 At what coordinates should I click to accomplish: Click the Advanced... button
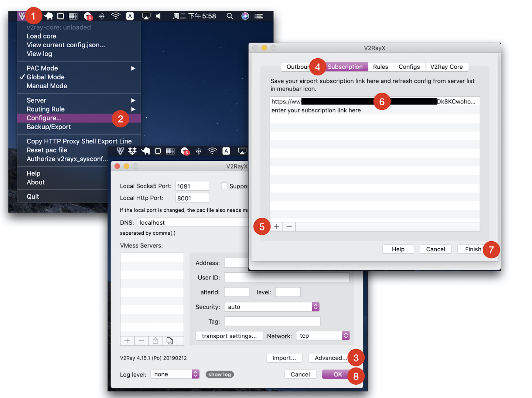(x=331, y=358)
